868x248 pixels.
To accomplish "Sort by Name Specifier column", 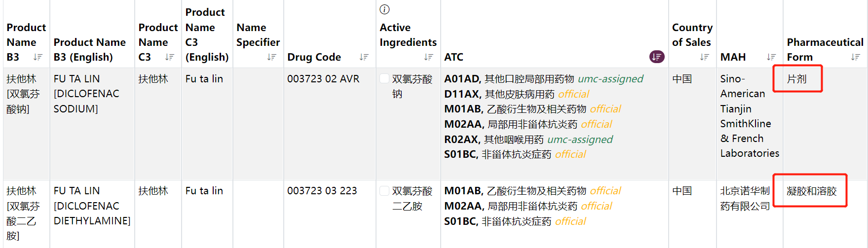I will (271, 57).
